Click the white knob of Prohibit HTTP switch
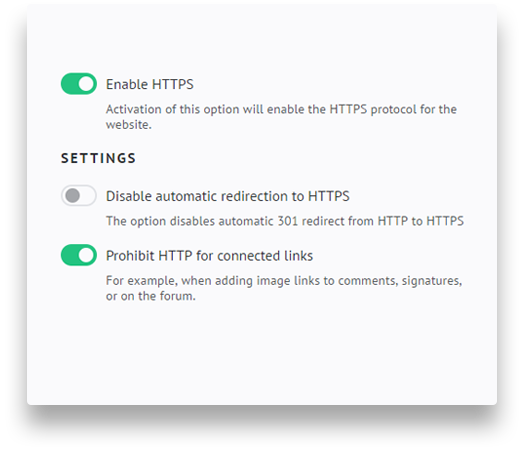 click(86, 255)
